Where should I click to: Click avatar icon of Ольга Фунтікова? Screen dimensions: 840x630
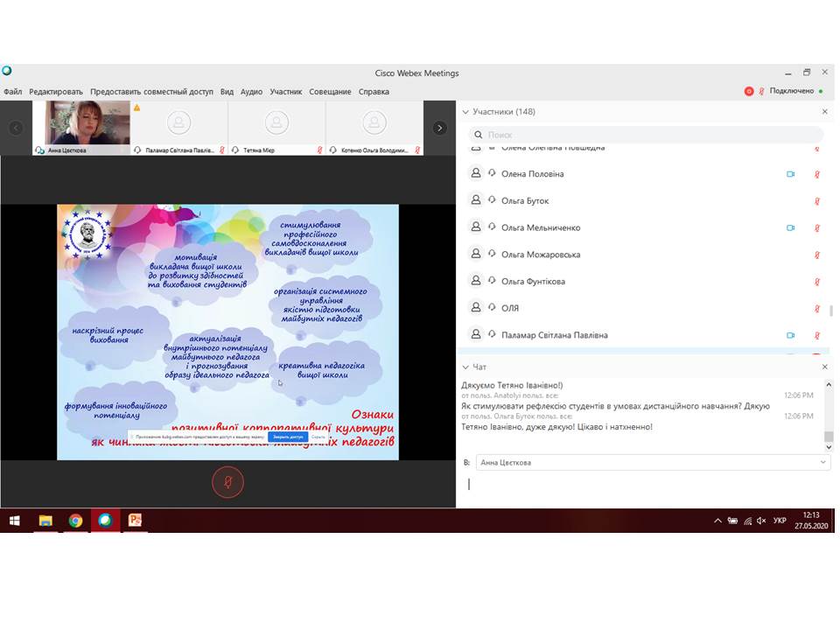pyautogui.click(x=475, y=282)
